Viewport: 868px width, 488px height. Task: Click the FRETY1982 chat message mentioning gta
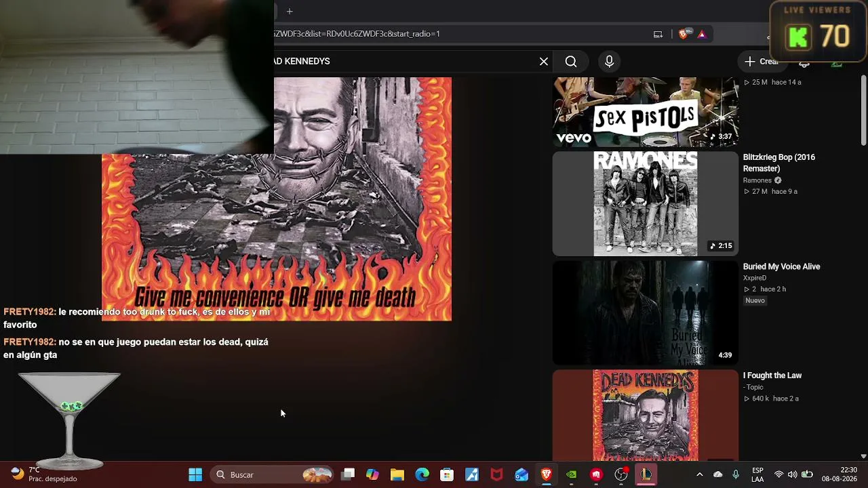(136, 348)
